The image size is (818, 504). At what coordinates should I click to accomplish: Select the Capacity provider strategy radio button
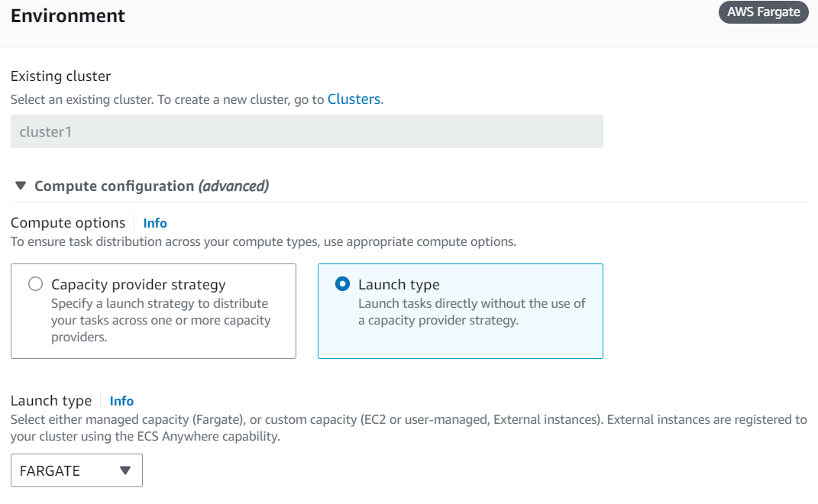click(35, 284)
